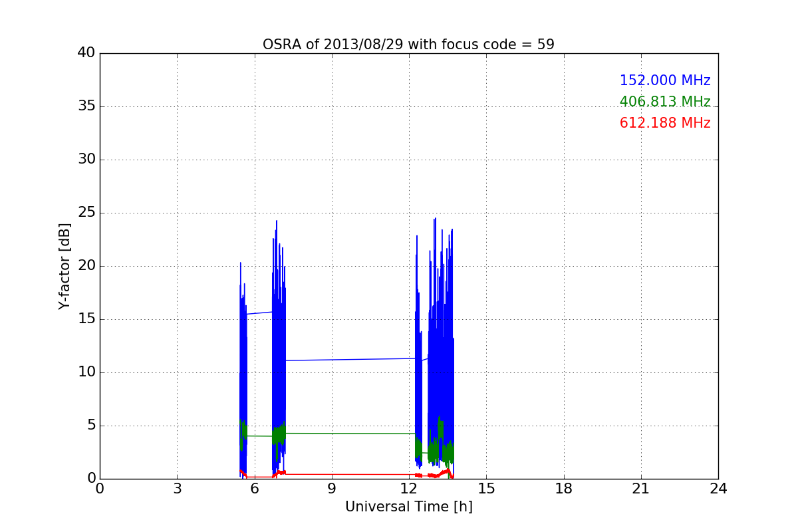
Task: Click the Universal Time [h] axis label
Action: (x=408, y=507)
